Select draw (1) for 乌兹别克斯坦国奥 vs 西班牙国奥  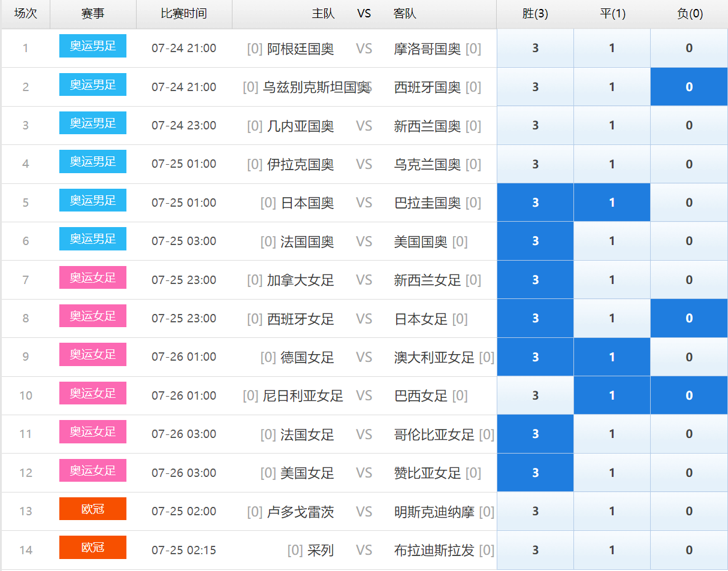pyautogui.click(x=612, y=87)
